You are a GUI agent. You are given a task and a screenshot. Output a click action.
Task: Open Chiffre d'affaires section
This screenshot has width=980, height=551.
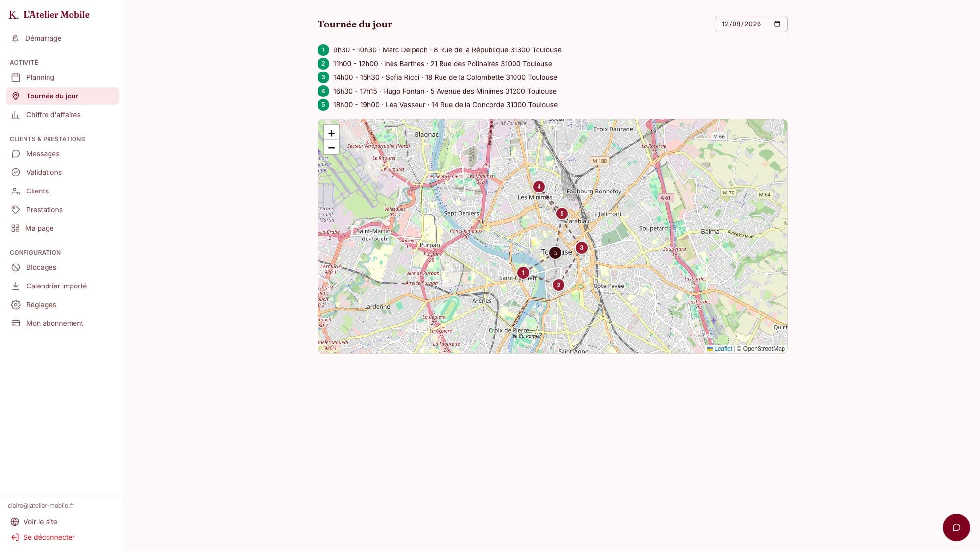coord(62,115)
